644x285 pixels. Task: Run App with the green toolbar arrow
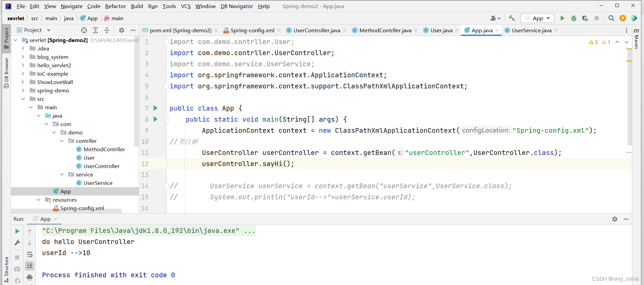click(562, 18)
